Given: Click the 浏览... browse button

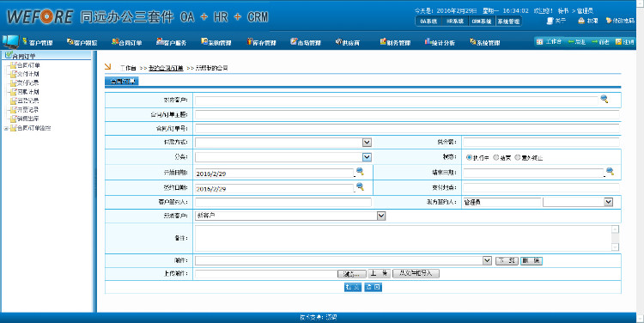Looking at the screenshot, I should click(x=351, y=274).
